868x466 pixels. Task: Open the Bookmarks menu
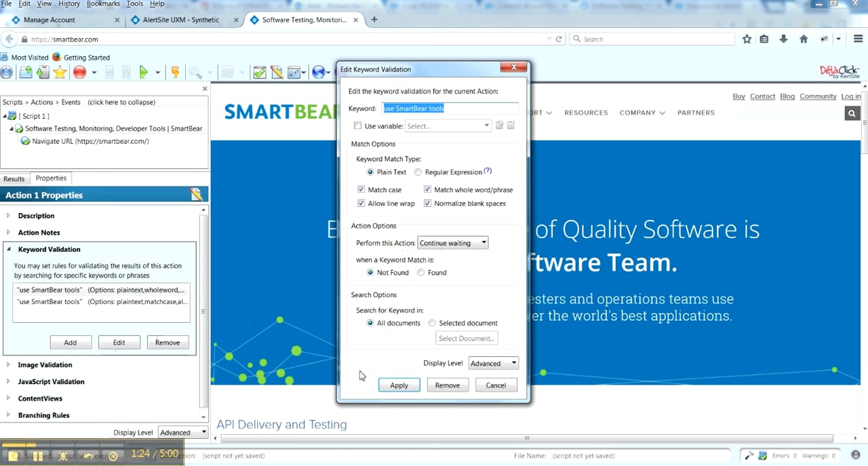(103, 4)
